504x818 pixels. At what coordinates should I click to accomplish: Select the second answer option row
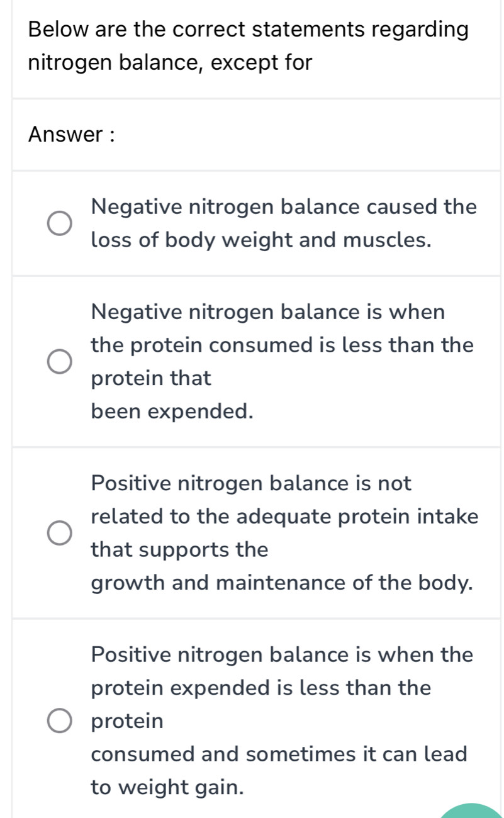pos(252,361)
